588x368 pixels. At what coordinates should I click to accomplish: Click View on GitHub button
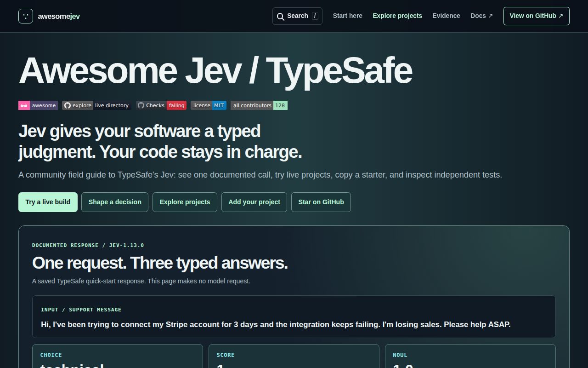(x=537, y=16)
